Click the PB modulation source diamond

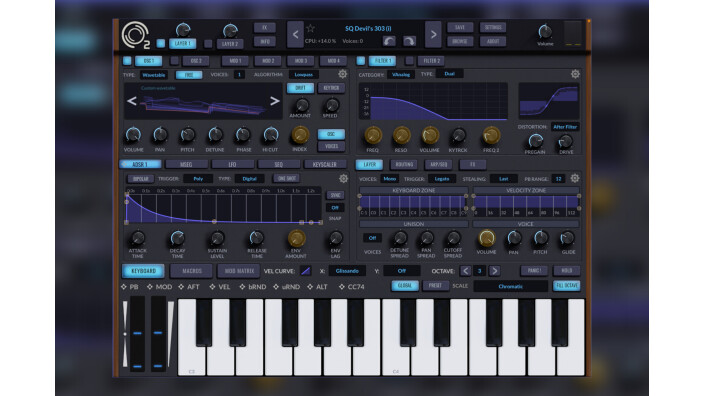pyautogui.click(x=124, y=286)
